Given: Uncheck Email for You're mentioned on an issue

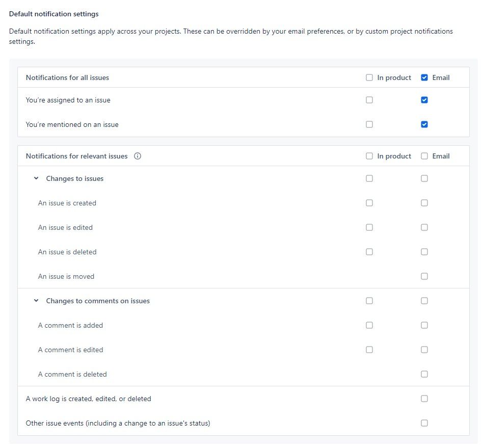Looking at the screenshot, I should tap(424, 124).
